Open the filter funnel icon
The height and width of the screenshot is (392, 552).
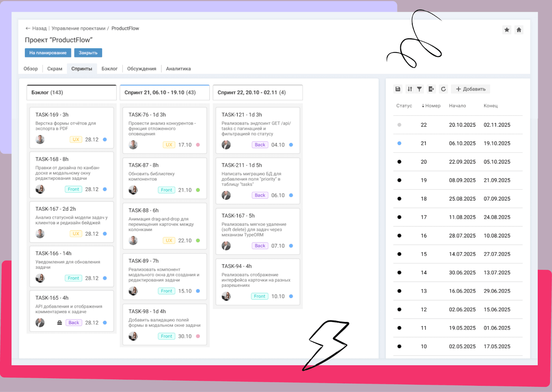[419, 89]
